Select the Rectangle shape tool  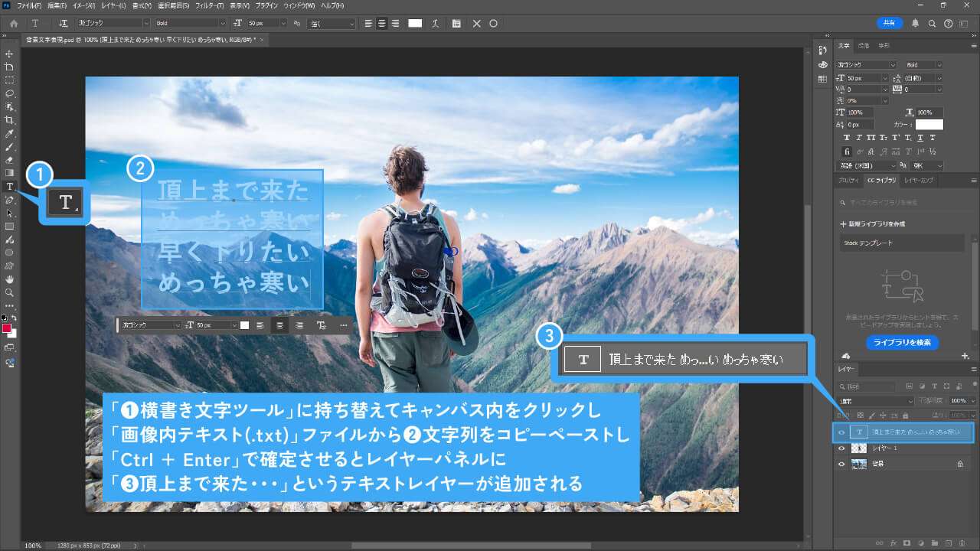(x=9, y=226)
